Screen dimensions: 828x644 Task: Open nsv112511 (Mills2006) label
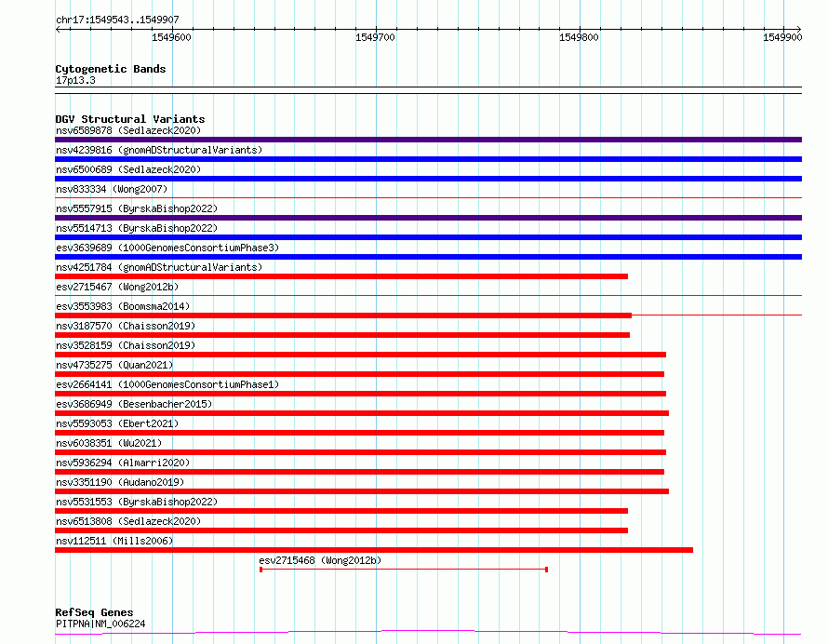(x=114, y=541)
